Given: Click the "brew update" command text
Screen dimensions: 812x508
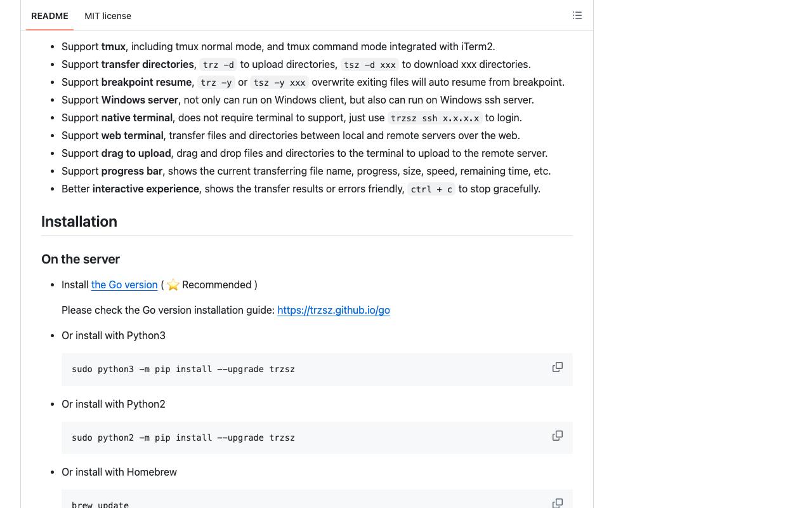Looking at the screenshot, I should pyautogui.click(x=100, y=504).
